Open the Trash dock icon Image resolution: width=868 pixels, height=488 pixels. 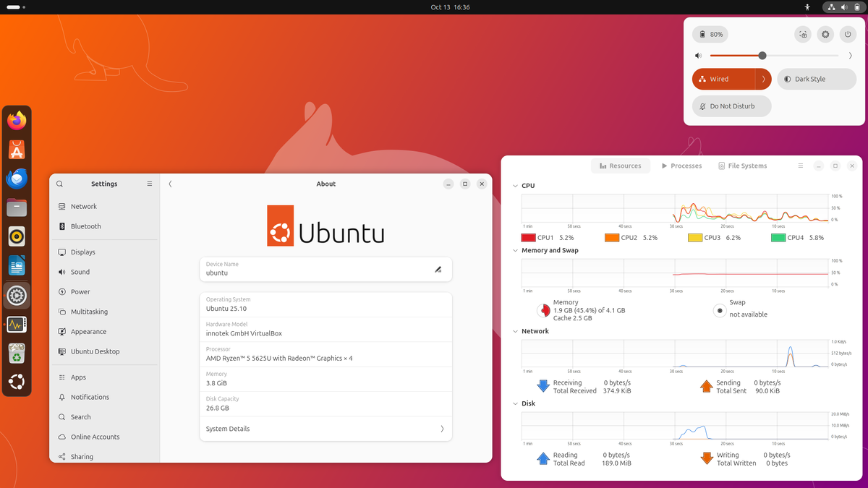[17, 354]
